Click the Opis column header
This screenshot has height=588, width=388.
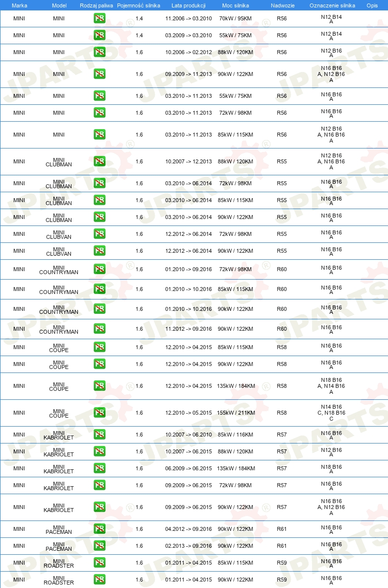[x=372, y=5]
